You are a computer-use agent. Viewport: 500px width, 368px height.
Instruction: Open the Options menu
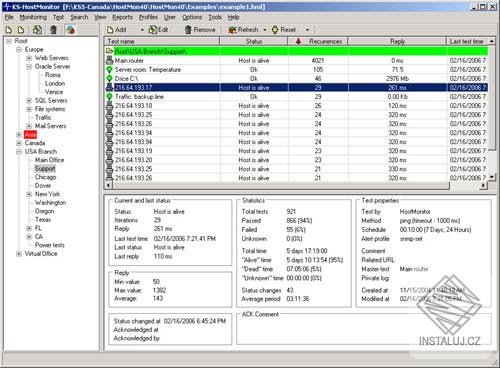pos(192,17)
